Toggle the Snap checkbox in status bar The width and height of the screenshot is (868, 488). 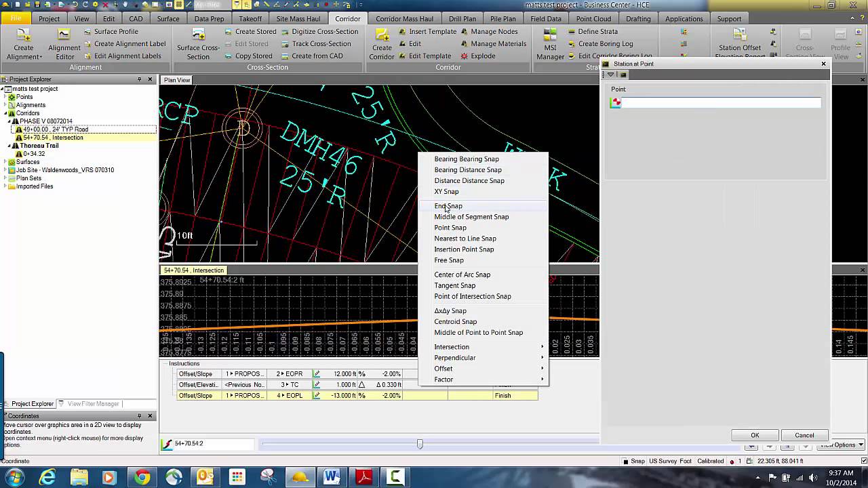625,462
